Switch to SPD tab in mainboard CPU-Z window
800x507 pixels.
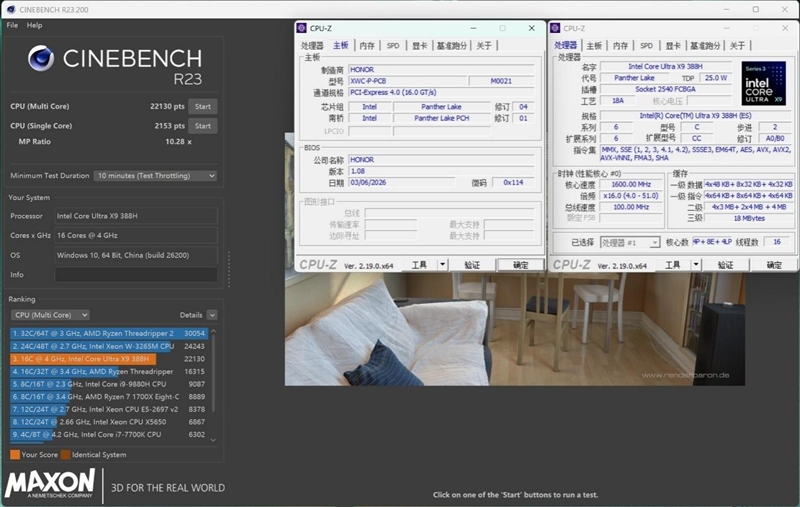pos(393,46)
